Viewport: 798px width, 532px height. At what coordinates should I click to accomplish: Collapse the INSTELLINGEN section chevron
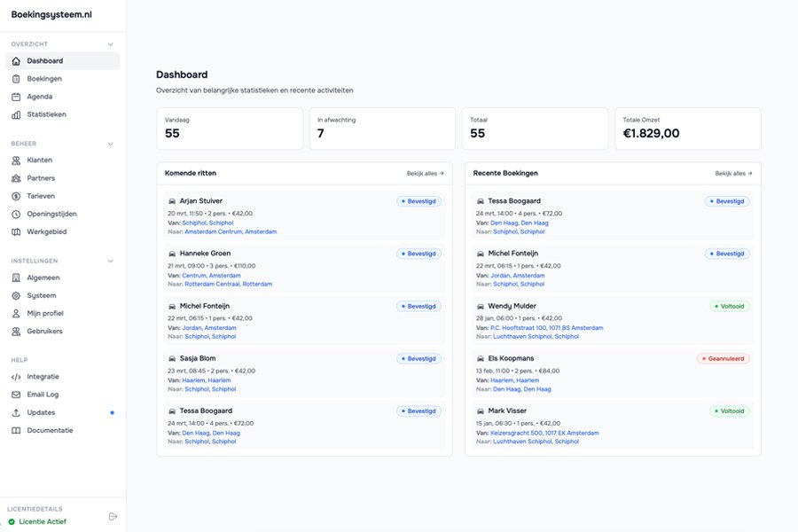[110, 259]
